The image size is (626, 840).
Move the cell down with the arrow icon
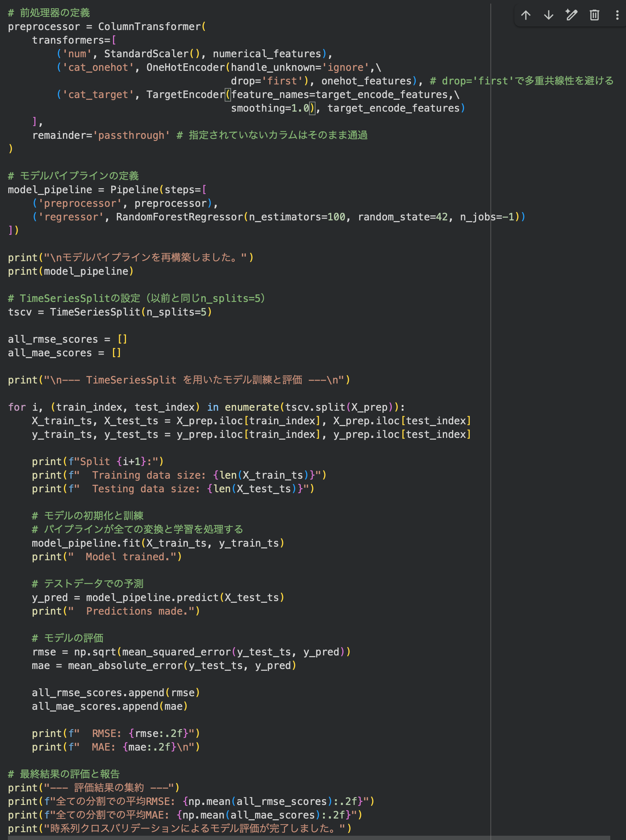pyautogui.click(x=548, y=15)
